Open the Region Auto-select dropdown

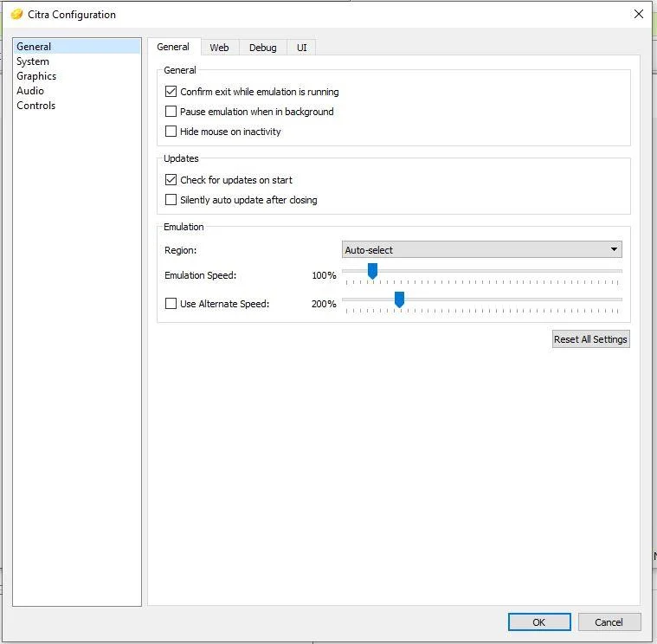tap(482, 249)
